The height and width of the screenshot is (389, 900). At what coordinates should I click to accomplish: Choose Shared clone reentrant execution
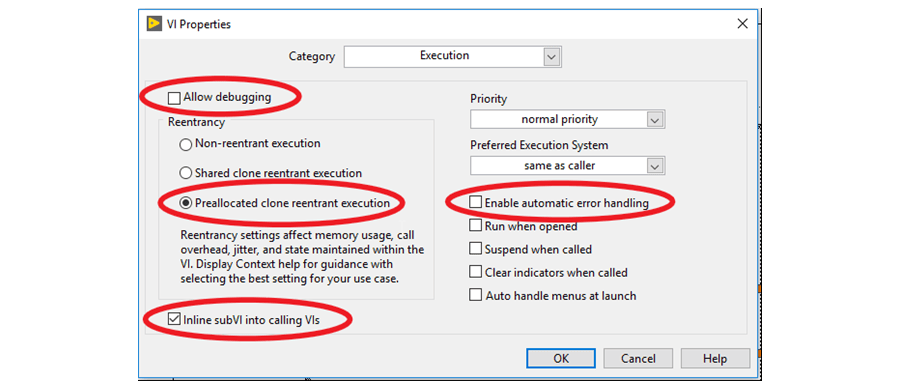point(185,173)
